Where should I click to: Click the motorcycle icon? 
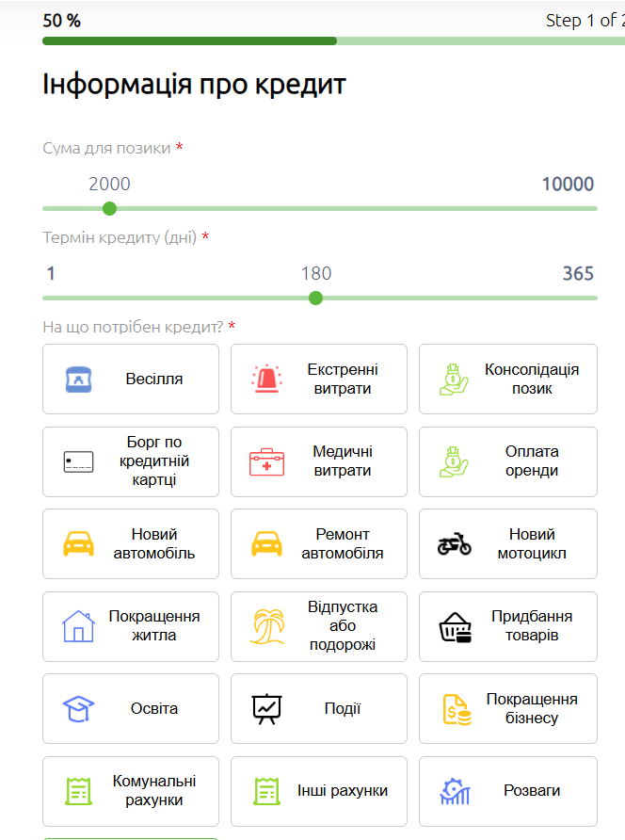[x=454, y=543]
